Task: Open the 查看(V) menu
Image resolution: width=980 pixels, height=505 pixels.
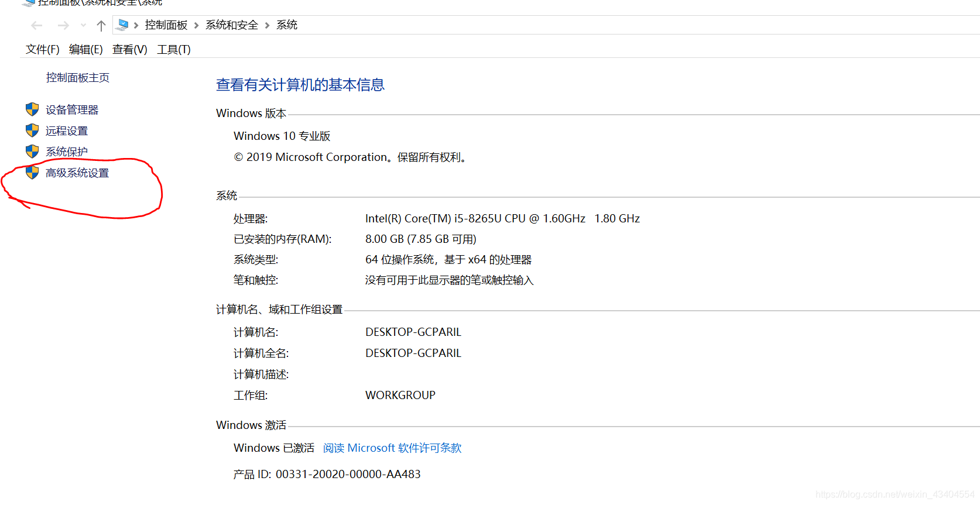Action: click(x=129, y=49)
